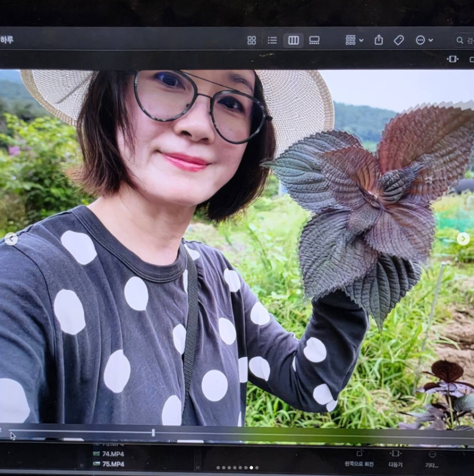The image size is (474, 476).
Task: Switch Finder to list view
Action: tap(272, 40)
